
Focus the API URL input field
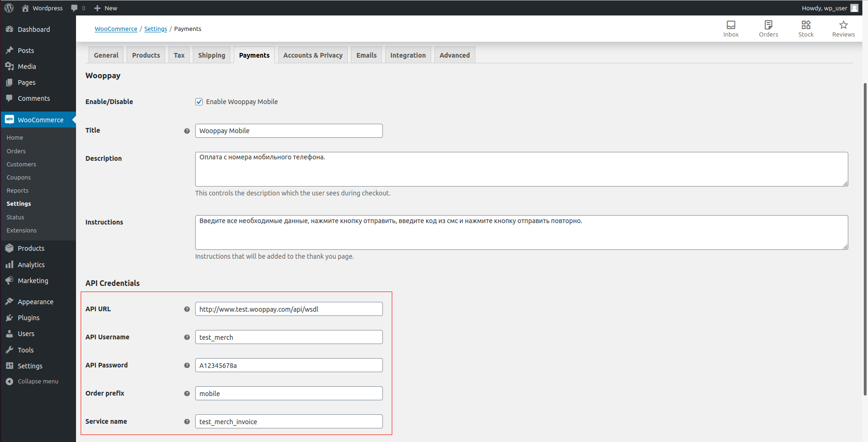(x=289, y=309)
